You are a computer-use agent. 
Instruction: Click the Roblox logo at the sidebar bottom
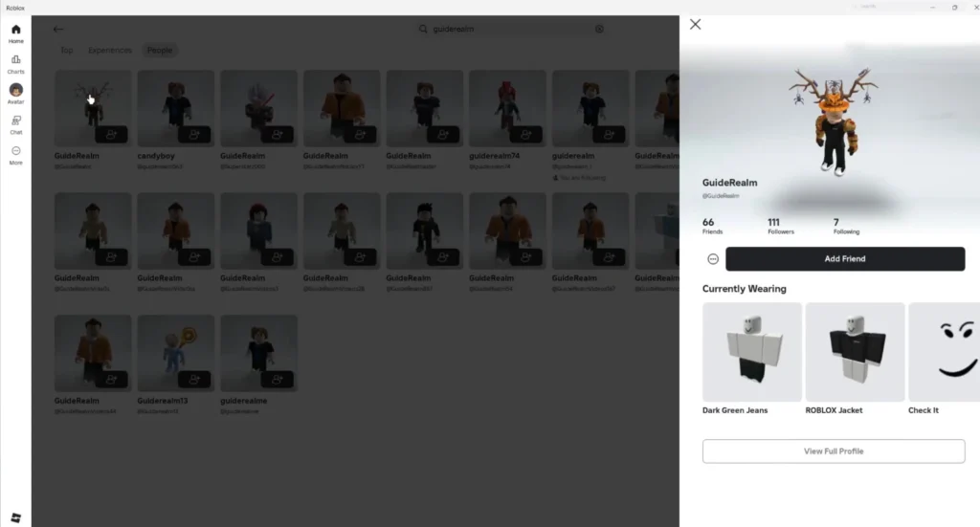(15, 517)
